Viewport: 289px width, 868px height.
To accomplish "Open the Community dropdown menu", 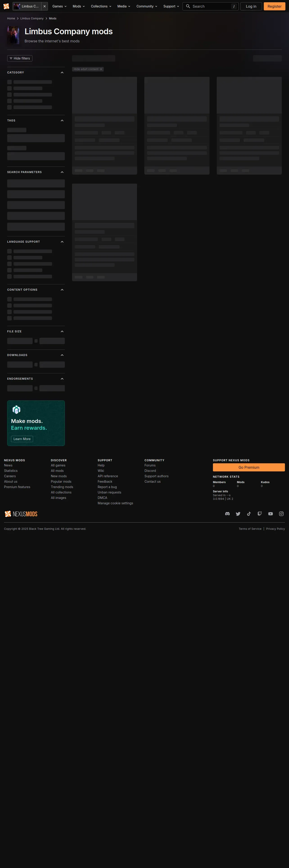I will click(147, 6).
